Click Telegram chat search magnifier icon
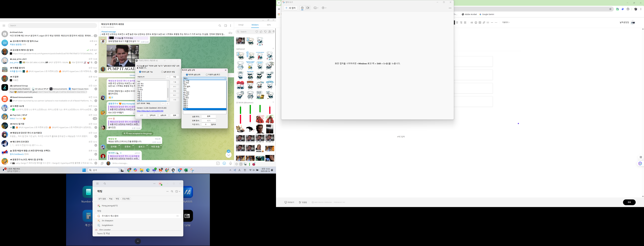This screenshot has height=246, width=644. click(220, 25)
